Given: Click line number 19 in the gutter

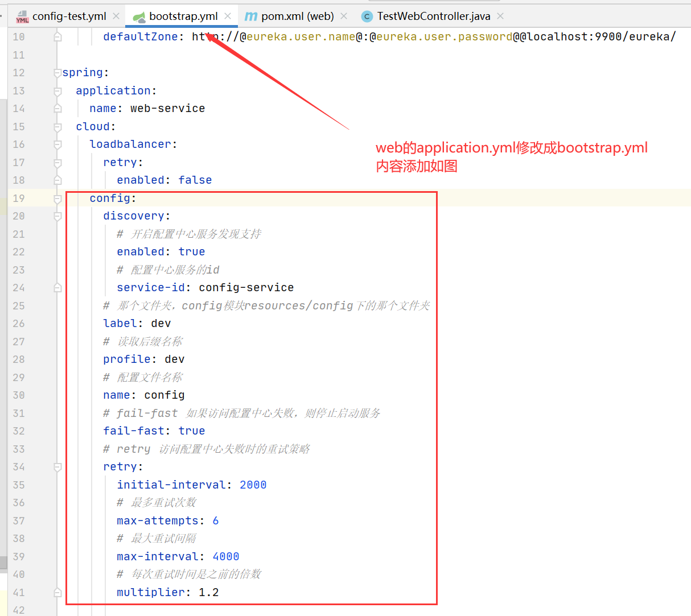Looking at the screenshot, I should [19, 199].
